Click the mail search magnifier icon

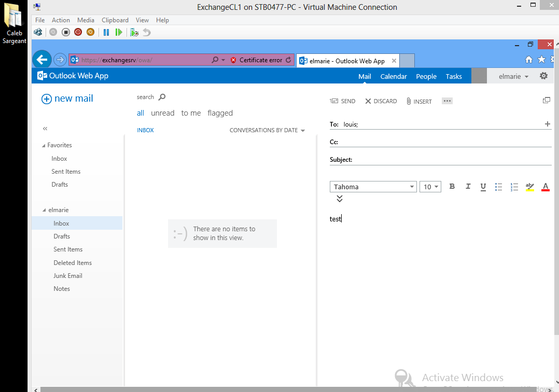point(162,97)
